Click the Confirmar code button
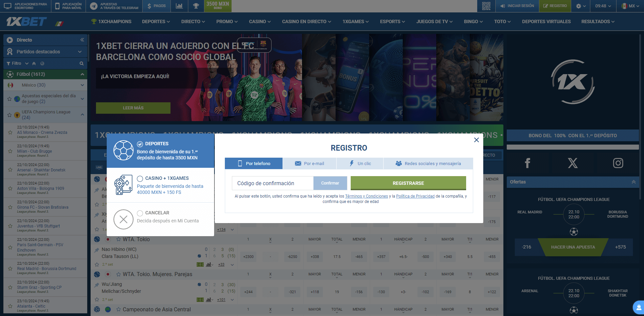This screenshot has height=316, width=644. (330, 183)
